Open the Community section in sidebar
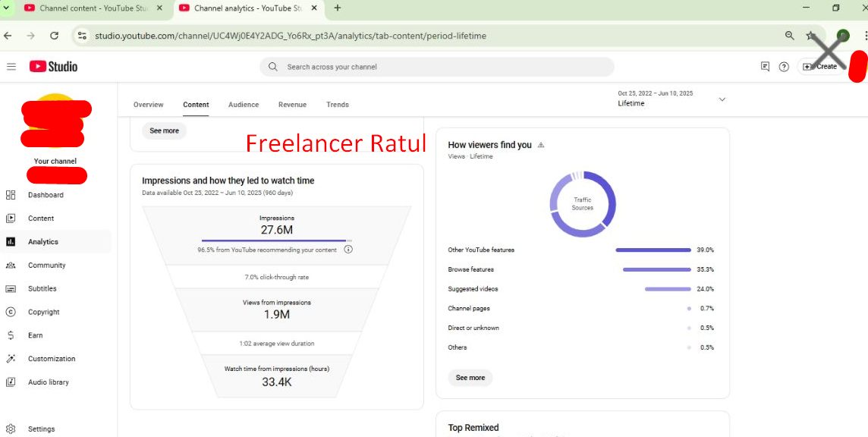Screen dimensions: 868x437 [46, 266]
